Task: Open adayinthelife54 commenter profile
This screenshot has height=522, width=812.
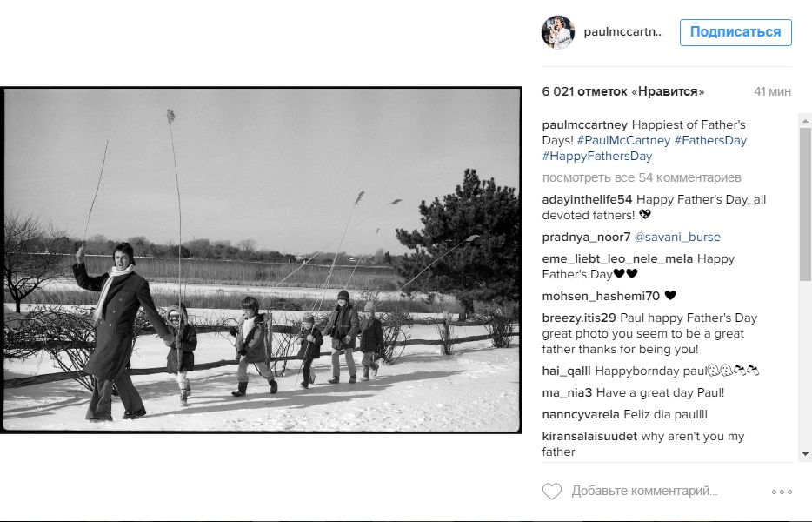Action: pyautogui.click(x=587, y=199)
